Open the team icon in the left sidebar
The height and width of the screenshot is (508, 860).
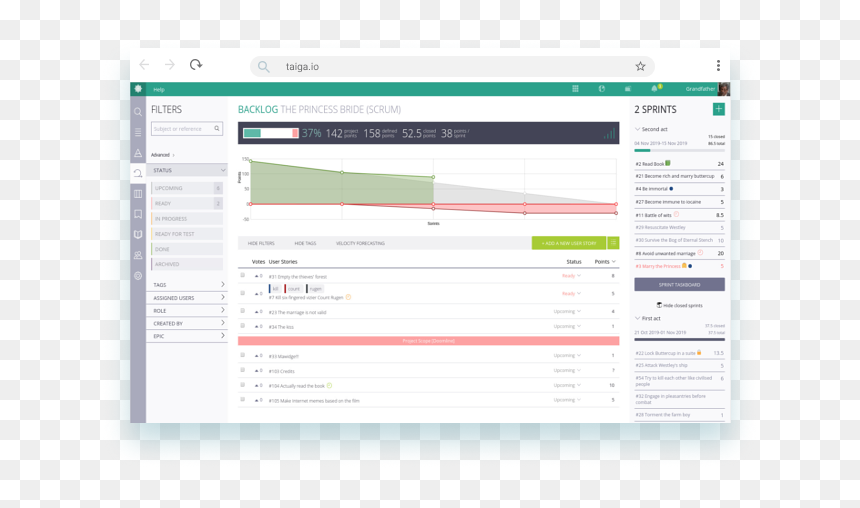tap(138, 255)
